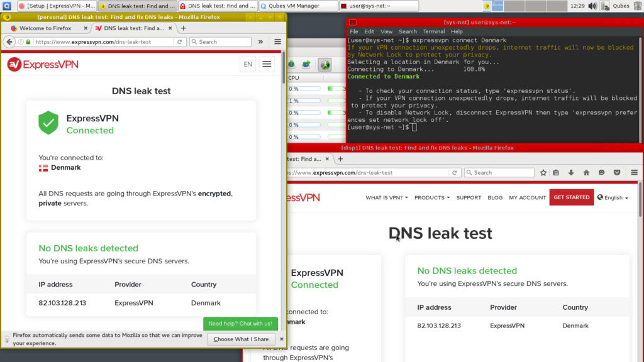This screenshot has width=644, height=362.
Task: Expand the ExpressVPN mobile site navigation menu
Action: (x=267, y=65)
